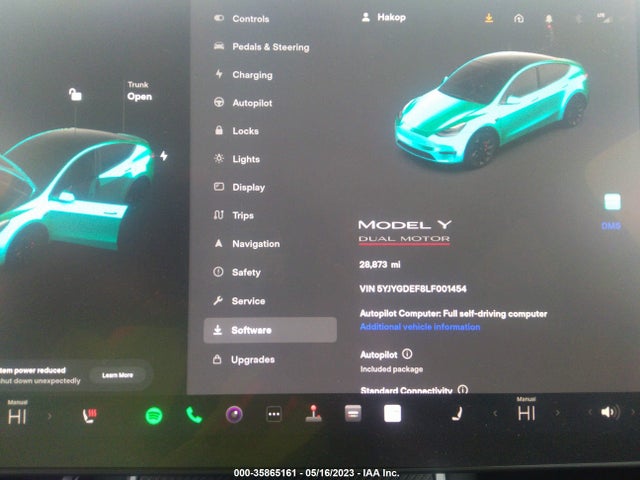Open Navigation settings
Viewport: 640px width, 480px height.
click(x=247, y=244)
